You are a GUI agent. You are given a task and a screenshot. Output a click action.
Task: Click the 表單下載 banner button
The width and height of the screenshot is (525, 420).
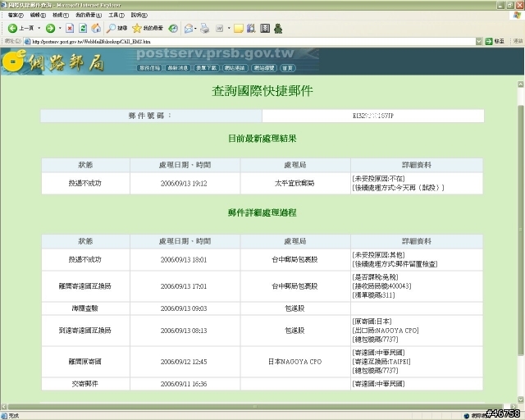point(206,68)
